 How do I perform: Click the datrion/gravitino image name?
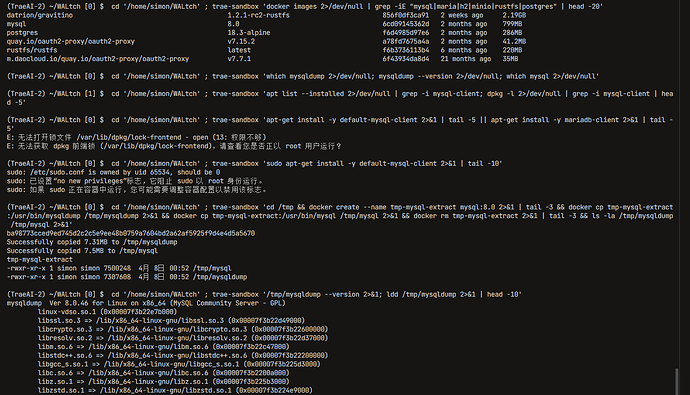coord(40,15)
